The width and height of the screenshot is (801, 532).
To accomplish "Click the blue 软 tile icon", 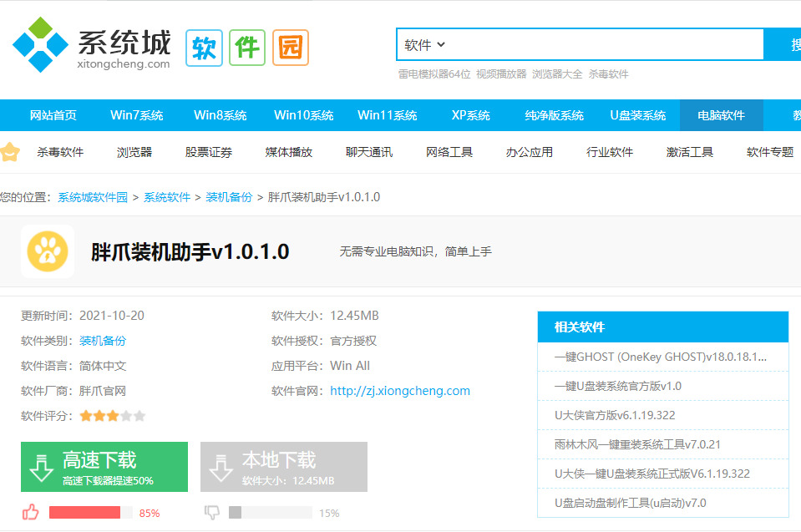I will coord(204,48).
